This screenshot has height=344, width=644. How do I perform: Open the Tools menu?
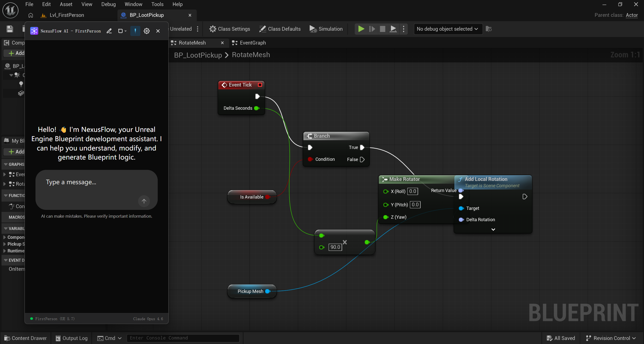tap(157, 4)
